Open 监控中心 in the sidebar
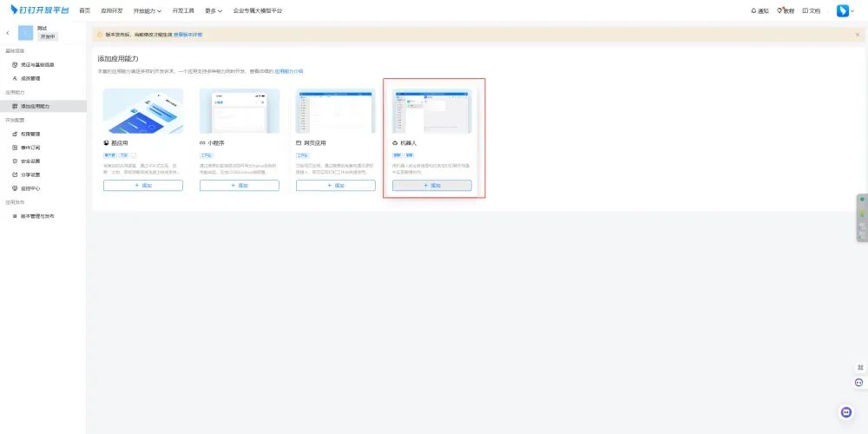868x434 pixels. (x=30, y=188)
